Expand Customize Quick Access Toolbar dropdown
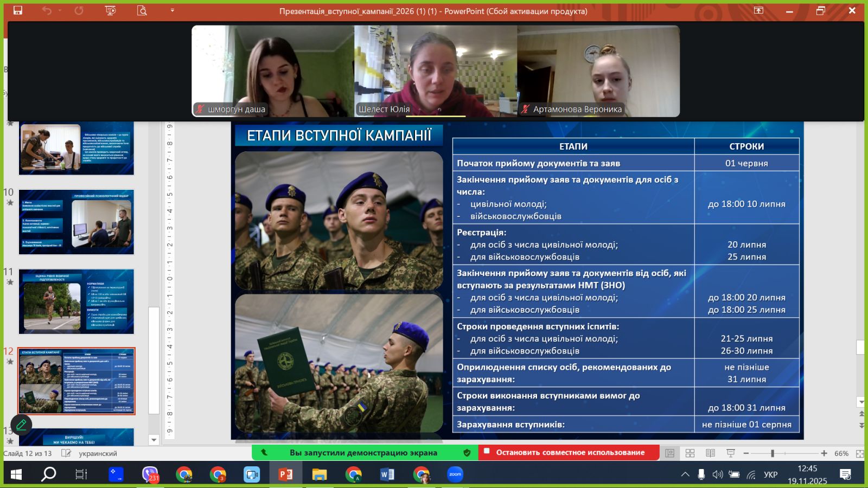 [x=173, y=10]
